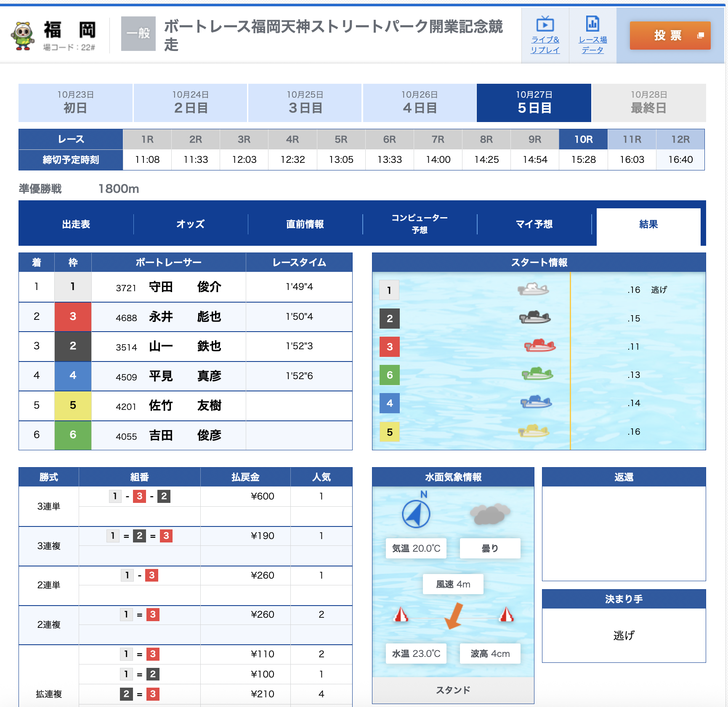Click the yellow frame 5 color cell
Screen dimensions: 728x707
tap(73, 405)
